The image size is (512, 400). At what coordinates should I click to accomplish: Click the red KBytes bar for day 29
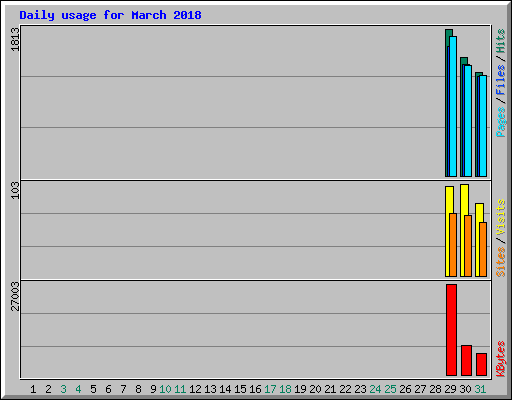(452, 330)
